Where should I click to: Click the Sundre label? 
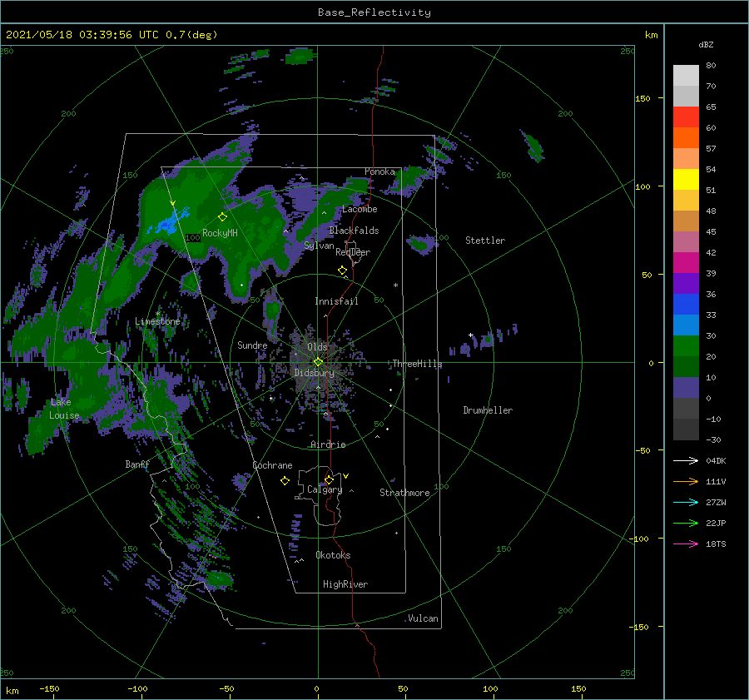click(252, 345)
